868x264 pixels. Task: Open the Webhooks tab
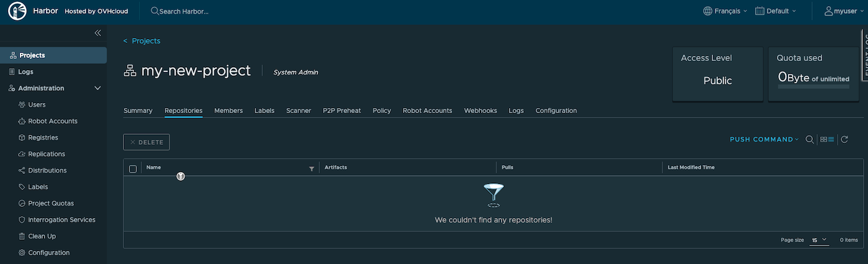[x=480, y=111]
